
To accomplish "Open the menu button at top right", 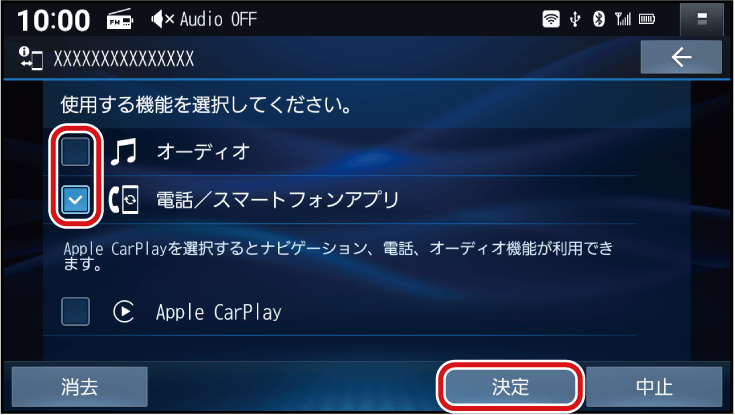I will [702, 19].
